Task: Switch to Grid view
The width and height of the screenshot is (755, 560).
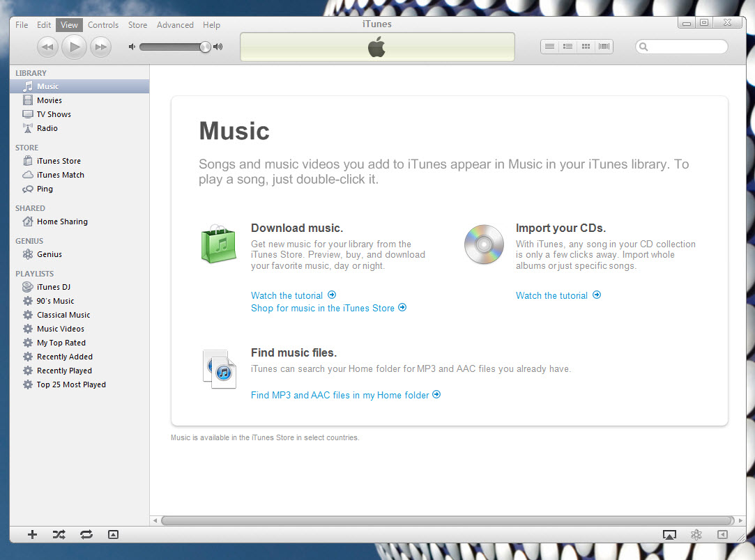Action: click(586, 47)
